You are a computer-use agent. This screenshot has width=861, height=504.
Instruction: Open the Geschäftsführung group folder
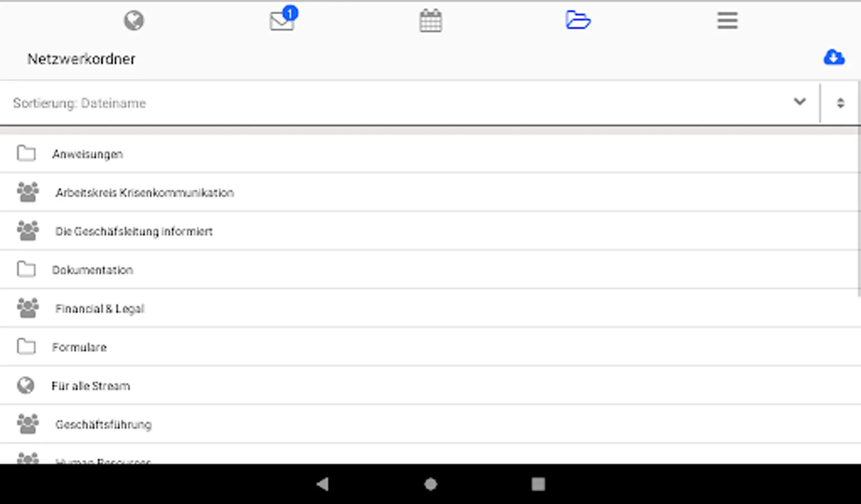tap(429, 424)
